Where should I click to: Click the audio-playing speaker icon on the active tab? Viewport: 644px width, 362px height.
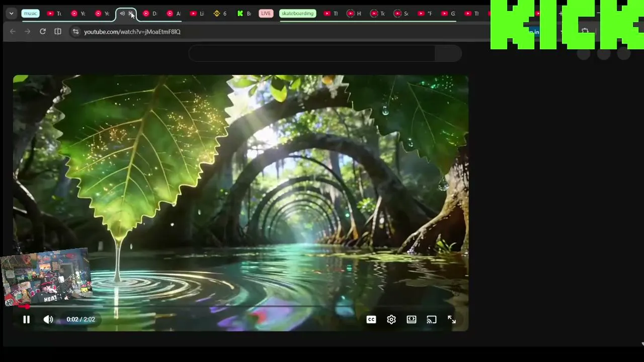click(x=122, y=14)
